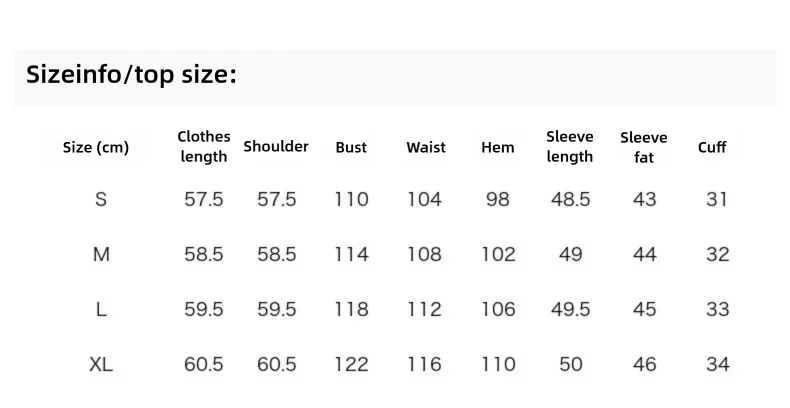Click the cuff value 34 for XL
The width and height of the screenshot is (790, 408).
(x=717, y=364)
